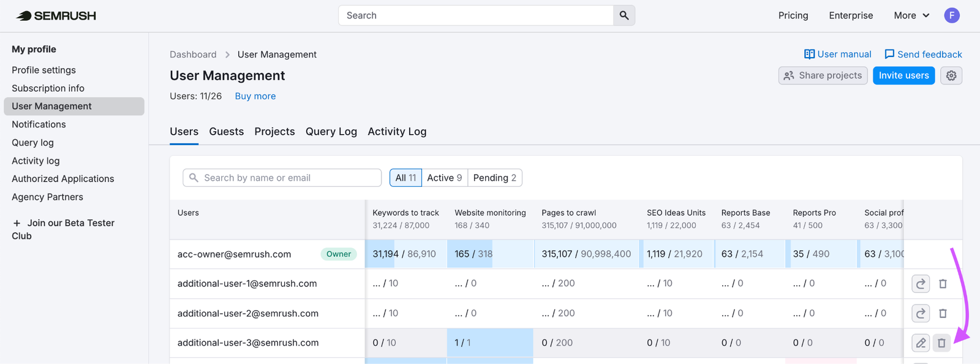Edit additional-user-3 with pencil icon
Viewport: 980px width, 364px height.
[921, 343]
